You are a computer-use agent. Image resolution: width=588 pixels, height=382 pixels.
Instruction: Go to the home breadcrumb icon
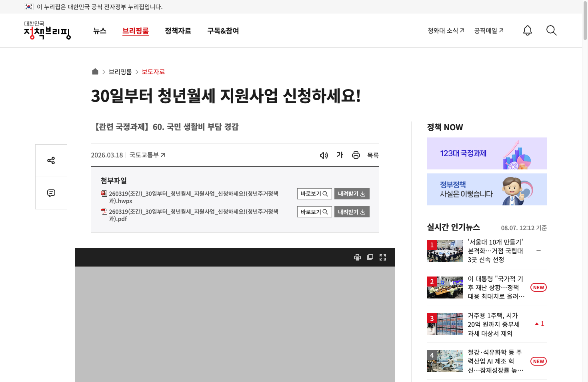click(x=95, y=72)
